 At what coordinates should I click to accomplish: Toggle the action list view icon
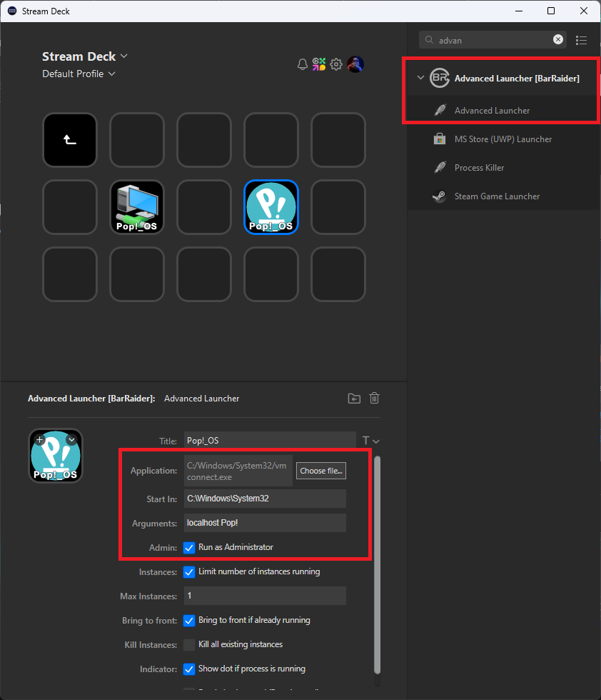click(x=581, y=40)
